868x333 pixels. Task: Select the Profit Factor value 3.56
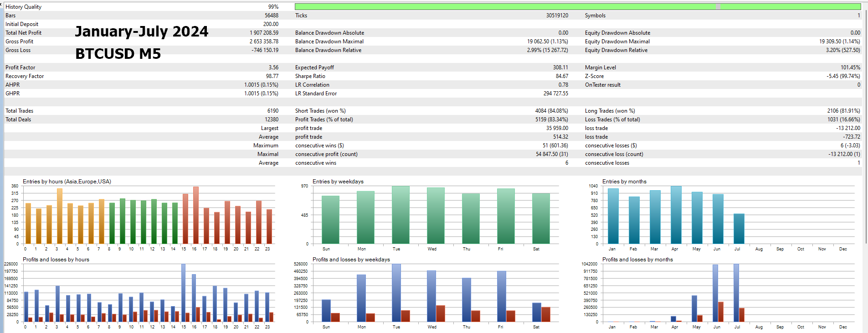[273, 68]
